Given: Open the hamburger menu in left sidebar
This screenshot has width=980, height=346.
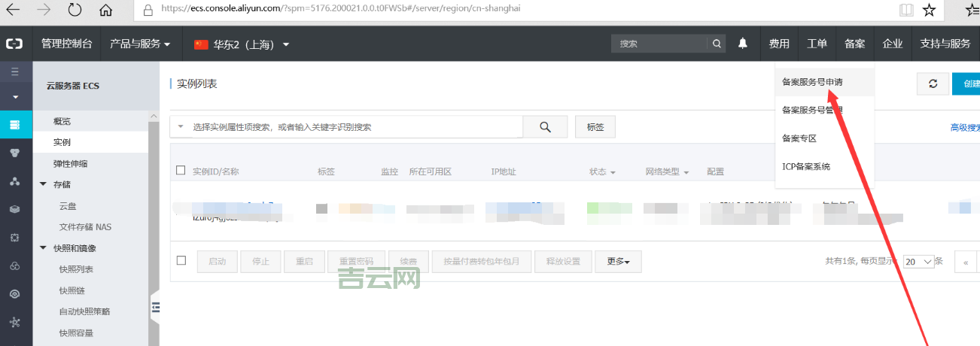Looking at the screenshot, I should point(15,71).
